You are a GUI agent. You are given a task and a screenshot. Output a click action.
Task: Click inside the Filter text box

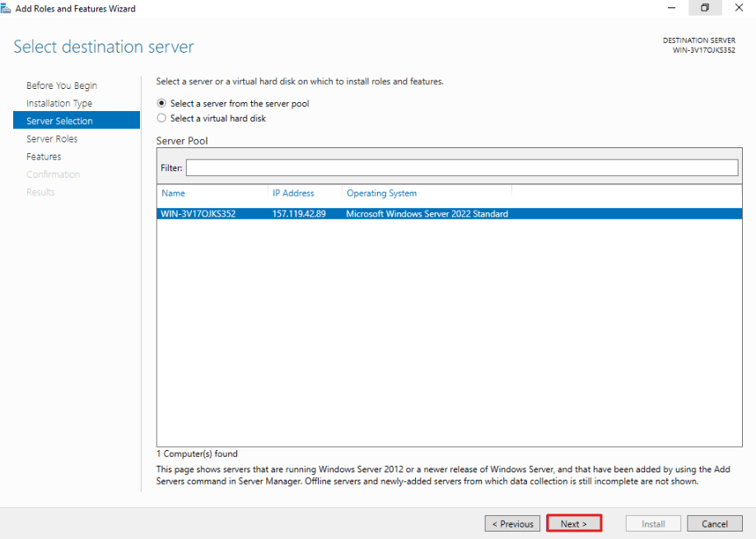tap(462, 168)
